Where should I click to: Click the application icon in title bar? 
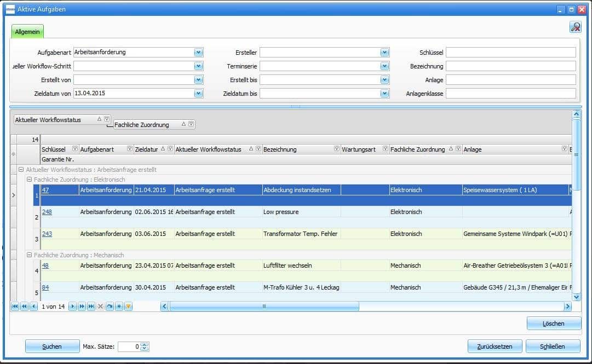click(x=10, y=9)
